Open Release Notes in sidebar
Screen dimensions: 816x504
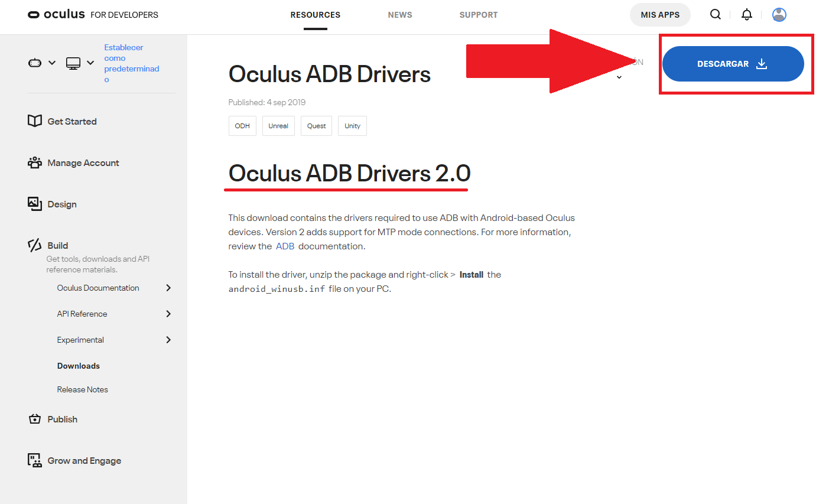83,389
